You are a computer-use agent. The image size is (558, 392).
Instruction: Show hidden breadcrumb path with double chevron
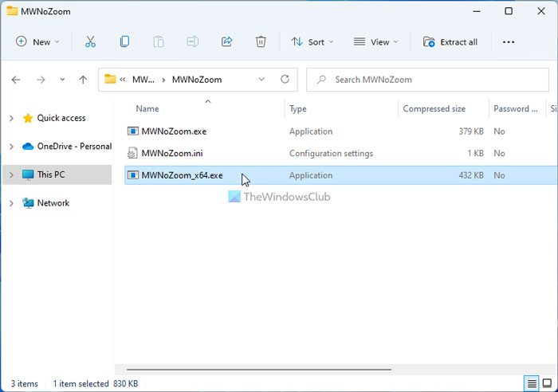tap(123, 80)
